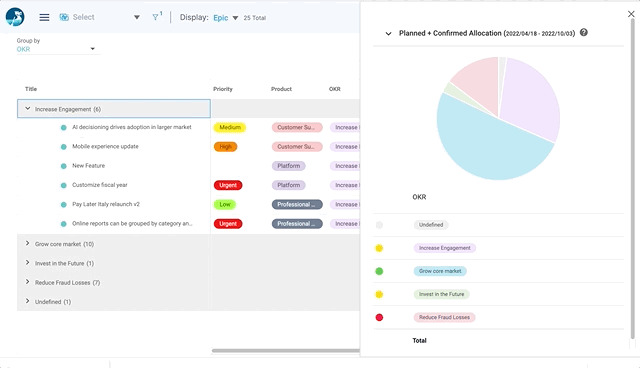640x368 pixels.
Task: Click Urgent tag on Customize fiscal year
Action: click(x=228, y=185)
